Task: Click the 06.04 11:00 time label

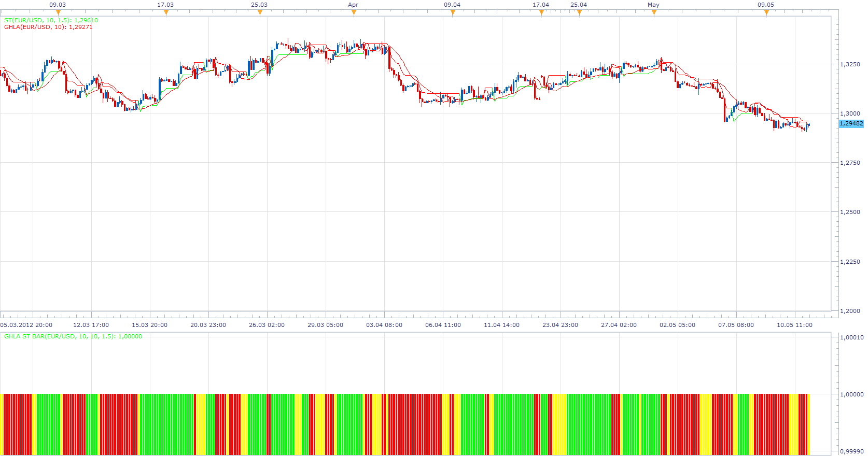Action: pyautogui.click(x=443, y=325)
